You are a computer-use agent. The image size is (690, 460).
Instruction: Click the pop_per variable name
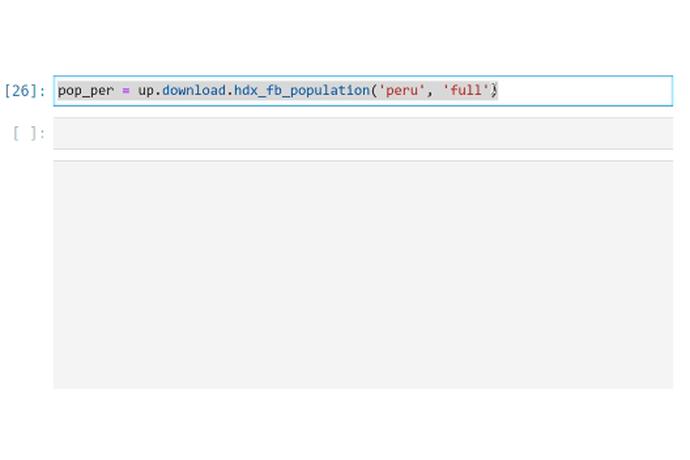click(86, 91)
